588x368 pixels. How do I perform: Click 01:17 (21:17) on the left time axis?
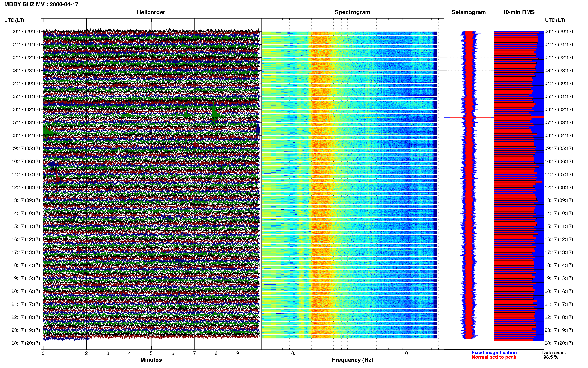[x=26, y=45]
